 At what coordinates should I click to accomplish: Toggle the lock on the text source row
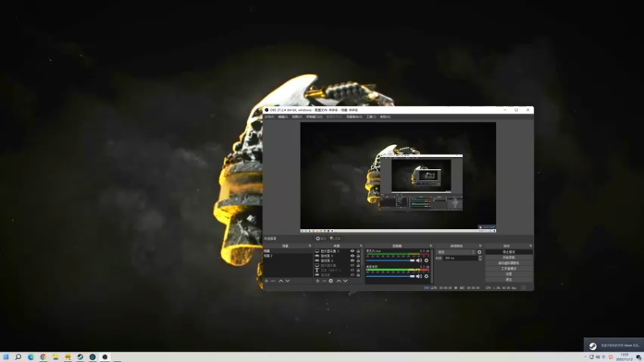pos(358,270)
